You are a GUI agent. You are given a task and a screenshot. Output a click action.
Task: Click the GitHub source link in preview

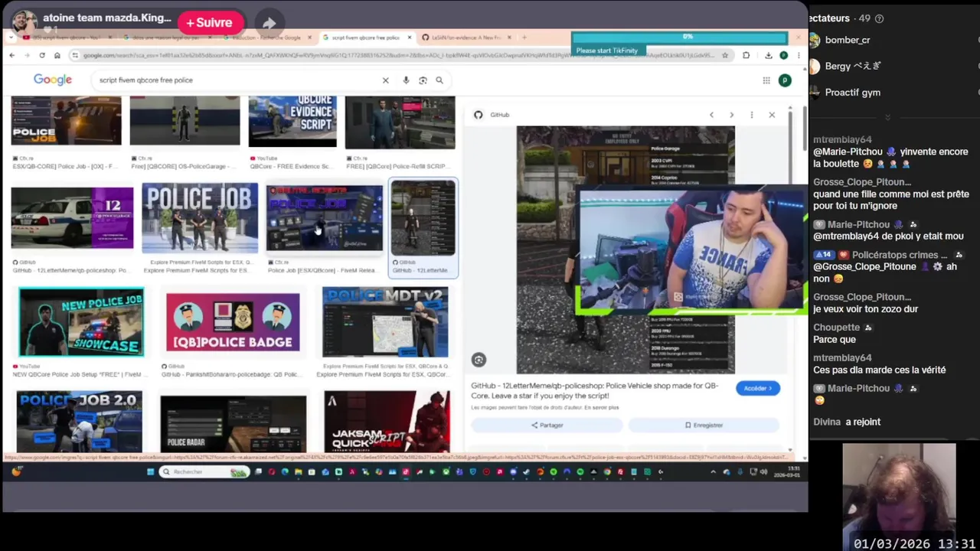click(x=492, y=115)
